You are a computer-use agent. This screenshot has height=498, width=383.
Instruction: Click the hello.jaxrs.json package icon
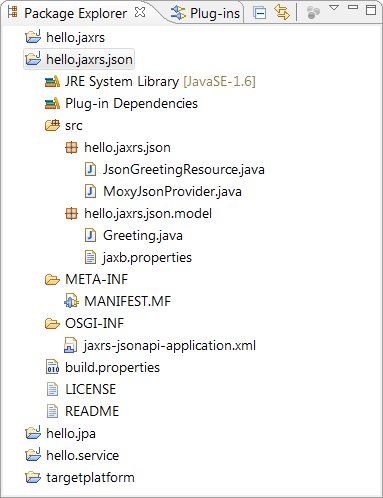(x=71, y=147)
